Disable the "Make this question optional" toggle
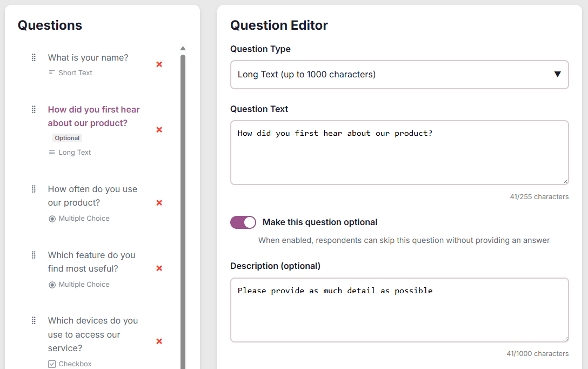Screen dimensions: 588x369 click(243, 222)
